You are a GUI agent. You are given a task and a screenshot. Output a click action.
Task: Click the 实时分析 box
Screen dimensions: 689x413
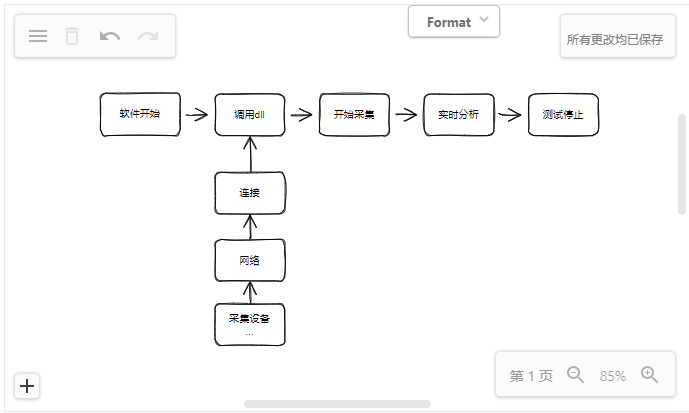[458, 114]
